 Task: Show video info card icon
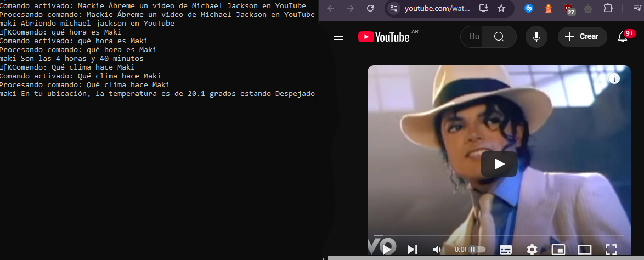[614, 78]
